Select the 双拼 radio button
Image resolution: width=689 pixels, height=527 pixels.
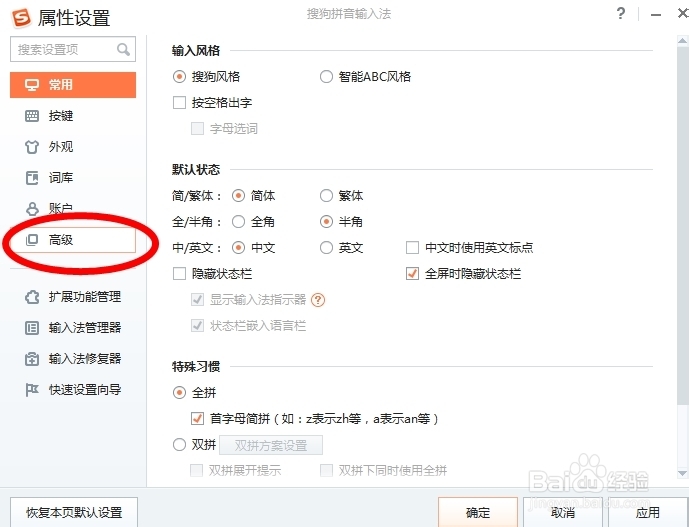[179, 445]
